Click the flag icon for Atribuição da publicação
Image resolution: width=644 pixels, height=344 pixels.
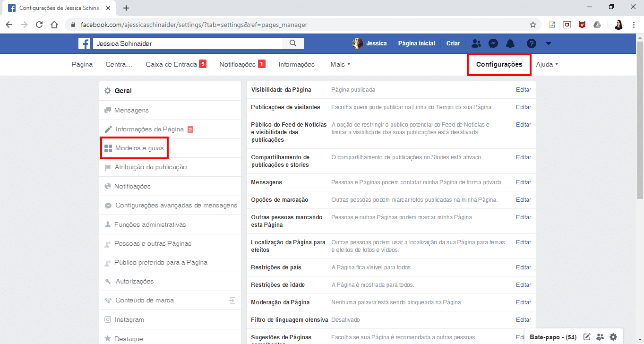click(x=108, y=167)
